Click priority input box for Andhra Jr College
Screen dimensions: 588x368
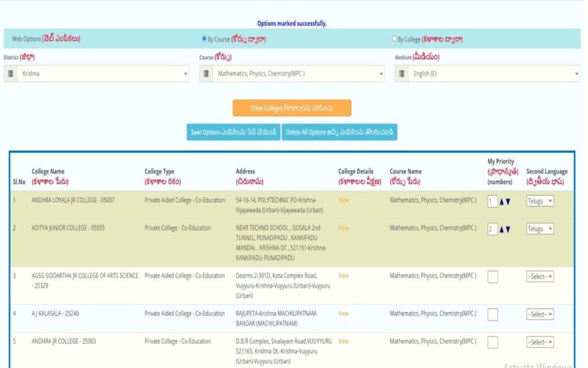click(x=493, y=343)
